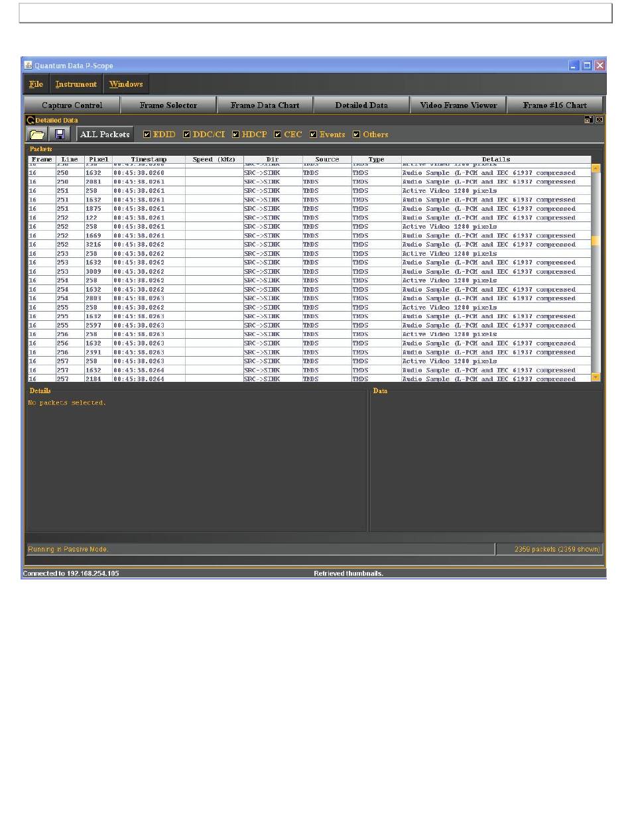Click the Speed (kHz) column header

click(214, 160)
